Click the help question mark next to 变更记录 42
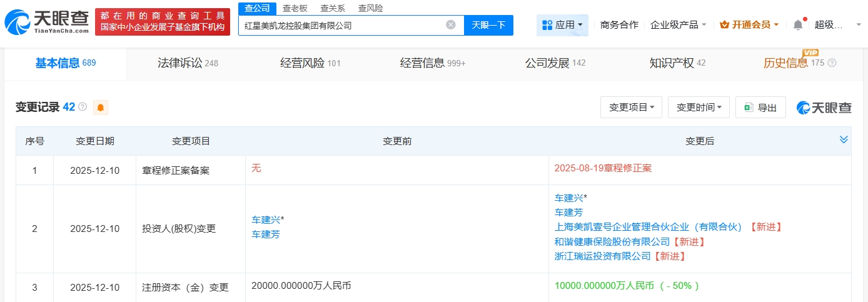Image resolution: width=868 pixels, height=302 pixels. coord(83,108)
